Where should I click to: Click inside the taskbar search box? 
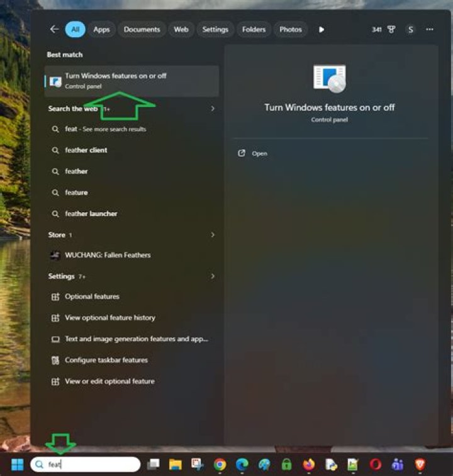click(86, 465)
